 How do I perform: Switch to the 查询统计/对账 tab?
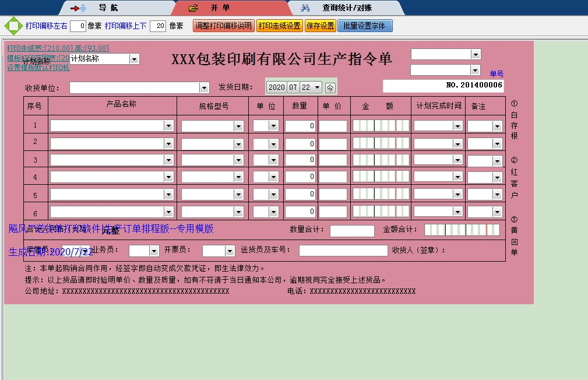(347, 8)
